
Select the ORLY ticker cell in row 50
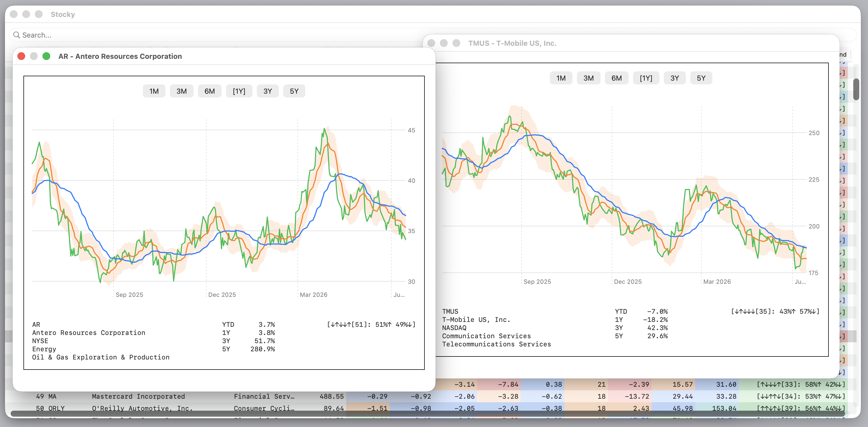point(56,408)
